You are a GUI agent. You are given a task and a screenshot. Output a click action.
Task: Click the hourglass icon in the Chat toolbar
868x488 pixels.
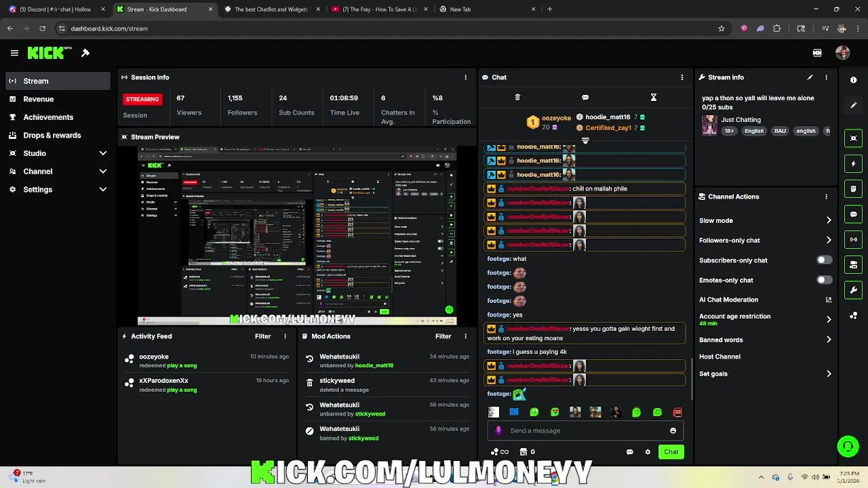click(654, 98)
